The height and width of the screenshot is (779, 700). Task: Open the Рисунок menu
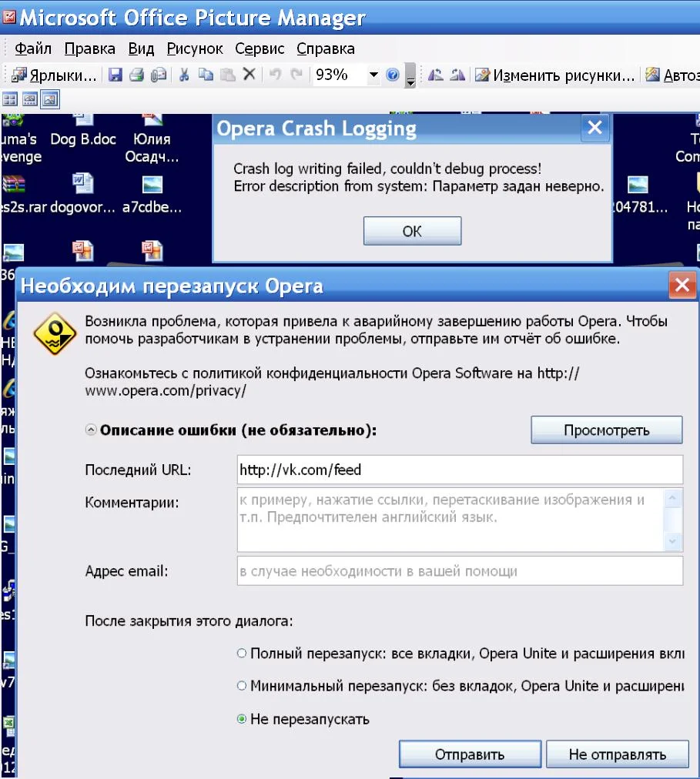(x=194, y=48)
